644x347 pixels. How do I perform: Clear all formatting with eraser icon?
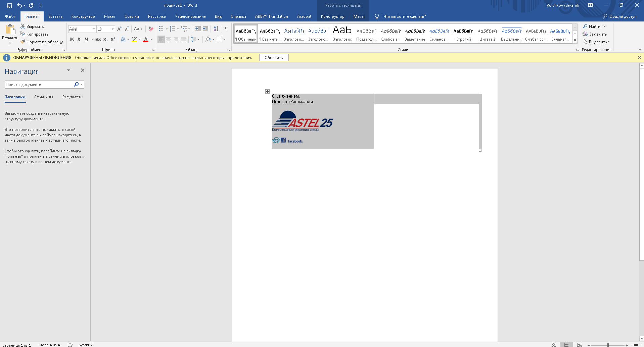[151, 29]
